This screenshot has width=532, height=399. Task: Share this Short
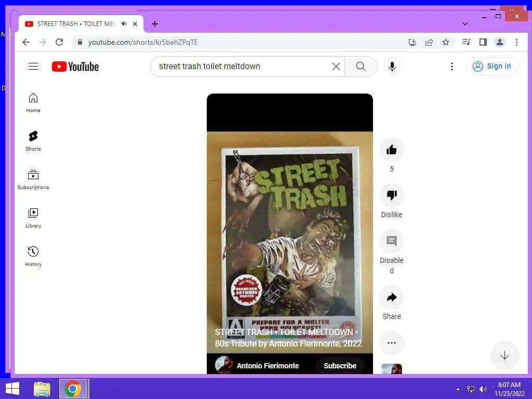(x=392, y=297)
